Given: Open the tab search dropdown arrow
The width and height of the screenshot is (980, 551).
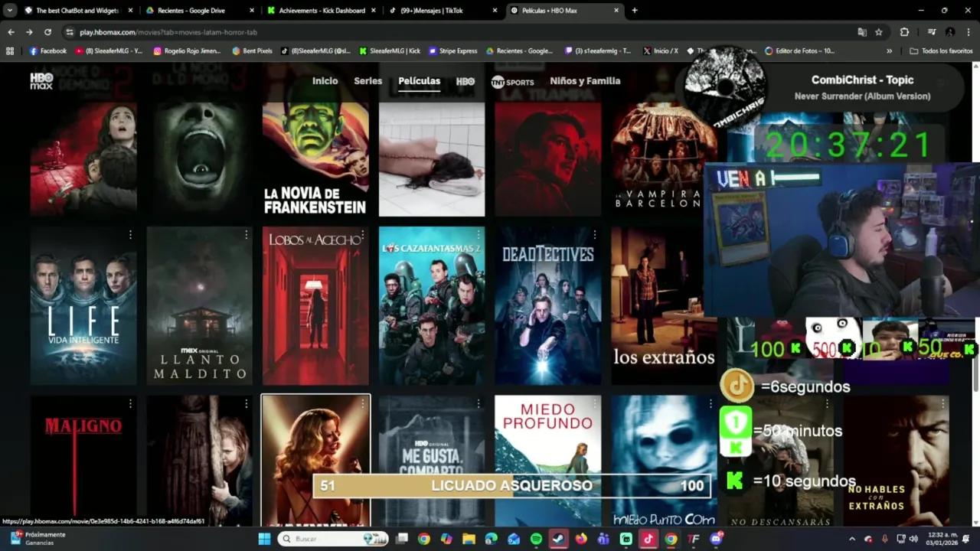Looking at the screenshot, I should (10, 11).
